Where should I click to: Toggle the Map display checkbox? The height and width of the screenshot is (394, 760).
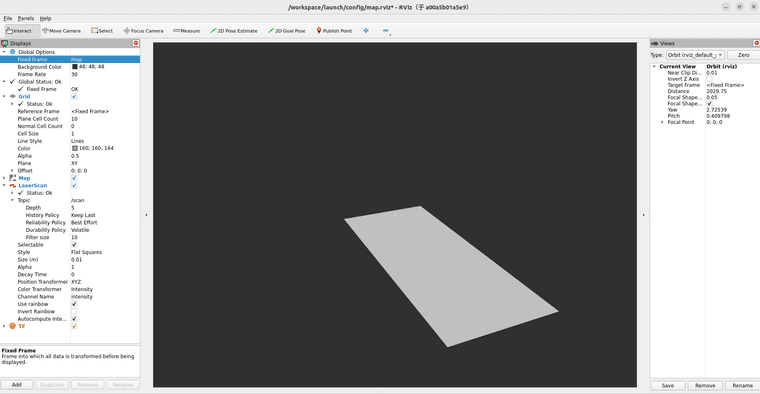(74, 178)
